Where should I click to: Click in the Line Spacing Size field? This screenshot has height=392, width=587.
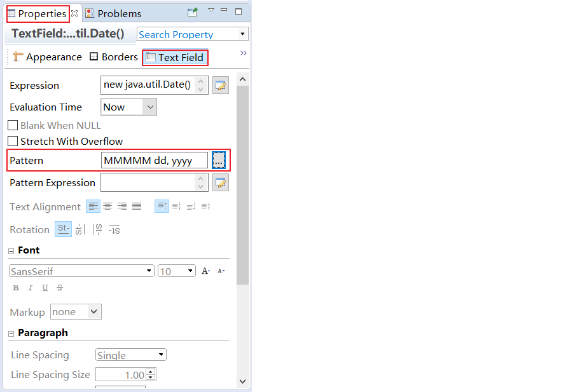(x=122, y=374)
